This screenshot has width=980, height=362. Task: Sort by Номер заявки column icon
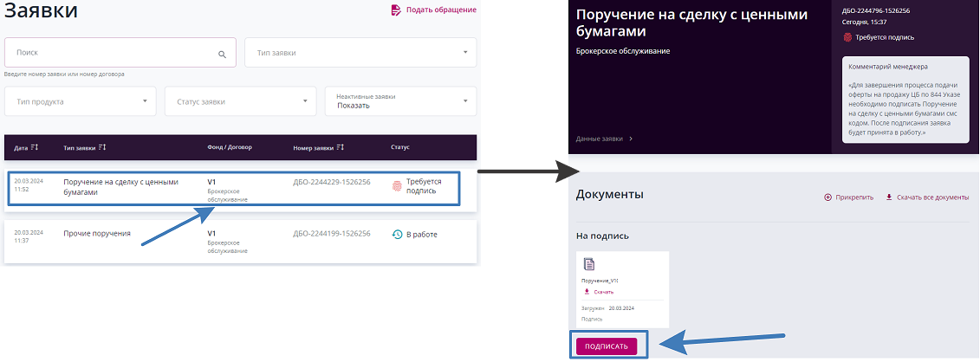tap(340, 147)
